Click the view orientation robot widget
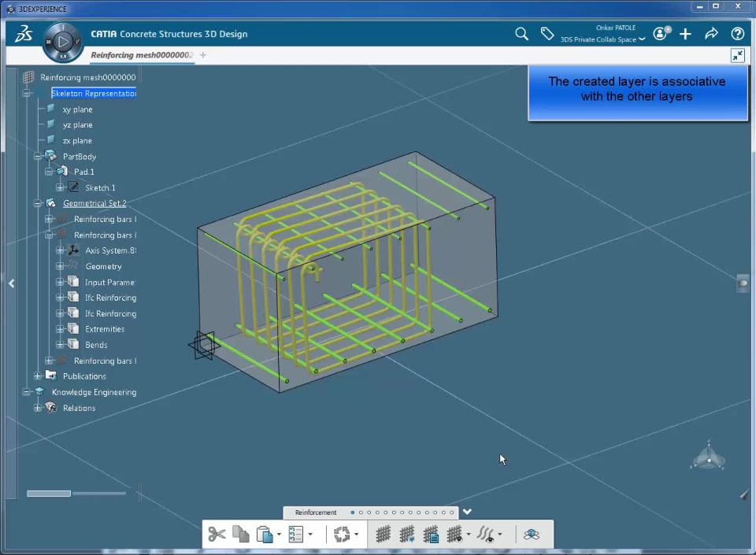This screenshot has width=756, height=555. click(708, 456)
